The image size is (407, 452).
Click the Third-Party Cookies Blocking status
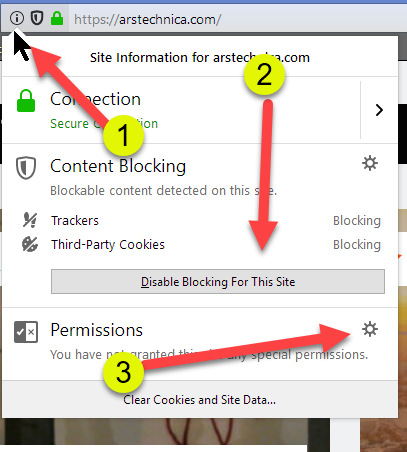pos(357,245)
